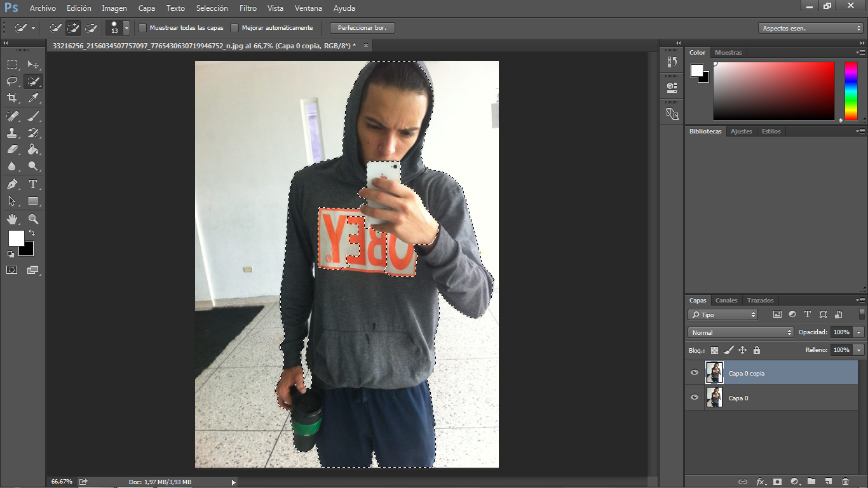Open the Selección menu
868x488 pixels.
point(212,8)
